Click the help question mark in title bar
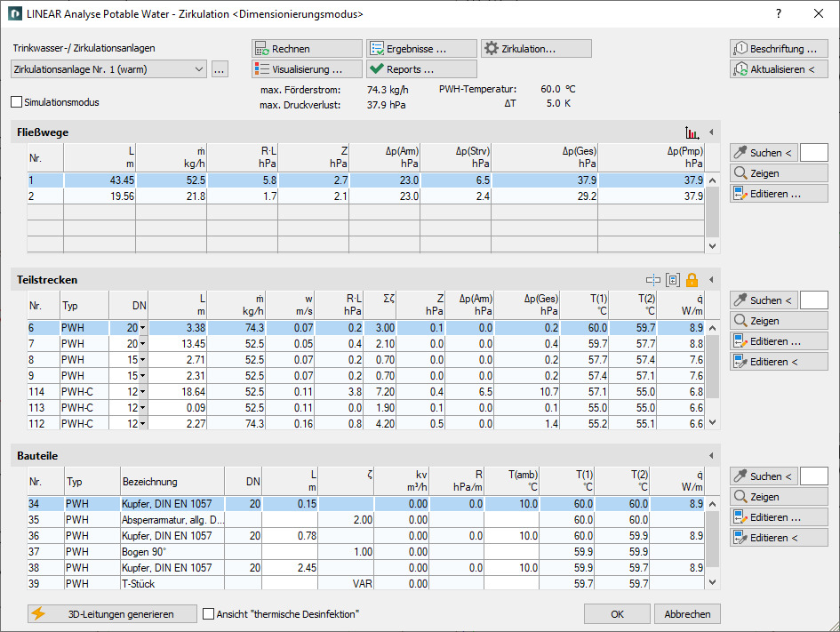 (779, 14)
